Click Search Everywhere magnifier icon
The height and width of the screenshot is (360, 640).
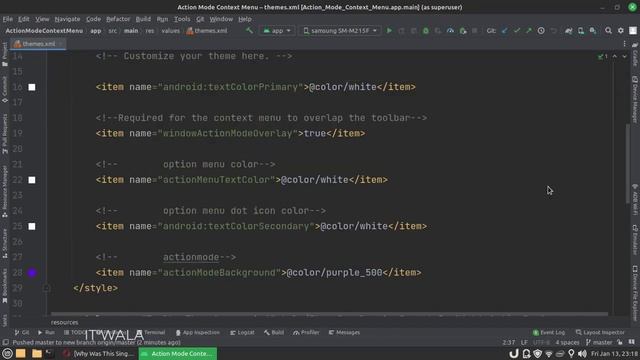click(608, 31)
